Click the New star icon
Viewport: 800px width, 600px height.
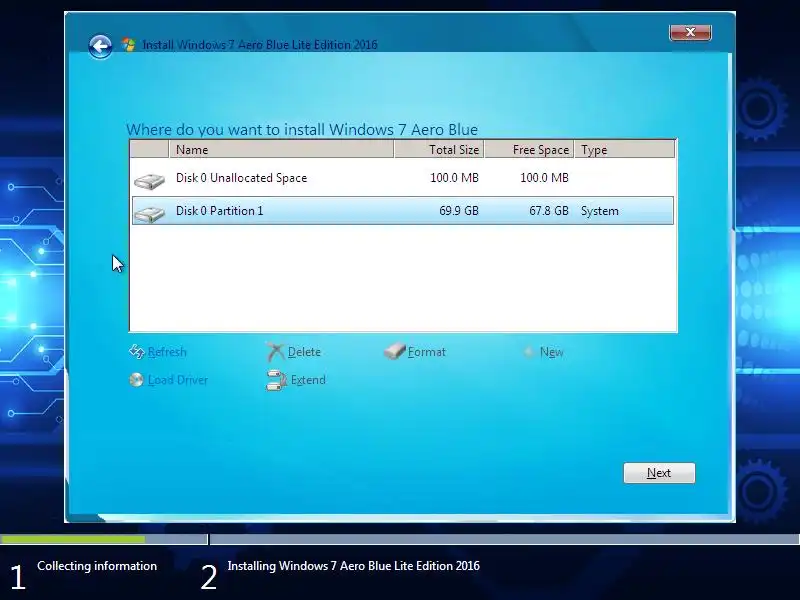(529, 352)
